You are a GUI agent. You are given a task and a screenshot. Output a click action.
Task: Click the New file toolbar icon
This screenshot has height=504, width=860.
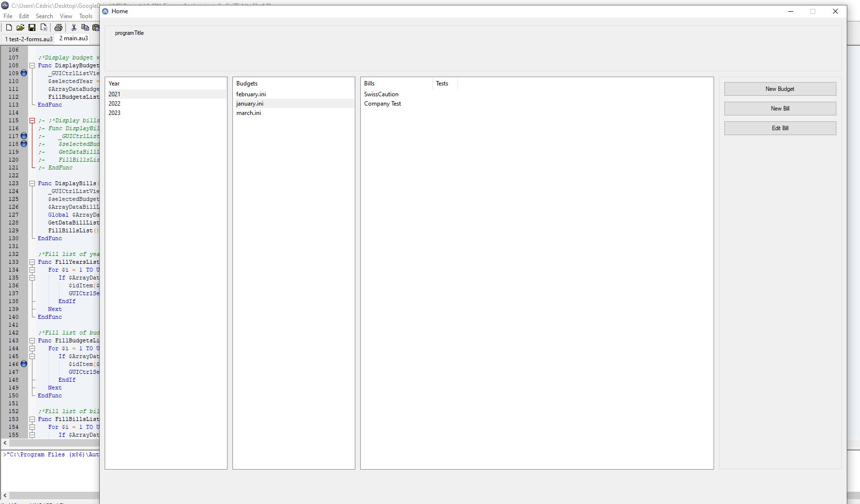9,28
